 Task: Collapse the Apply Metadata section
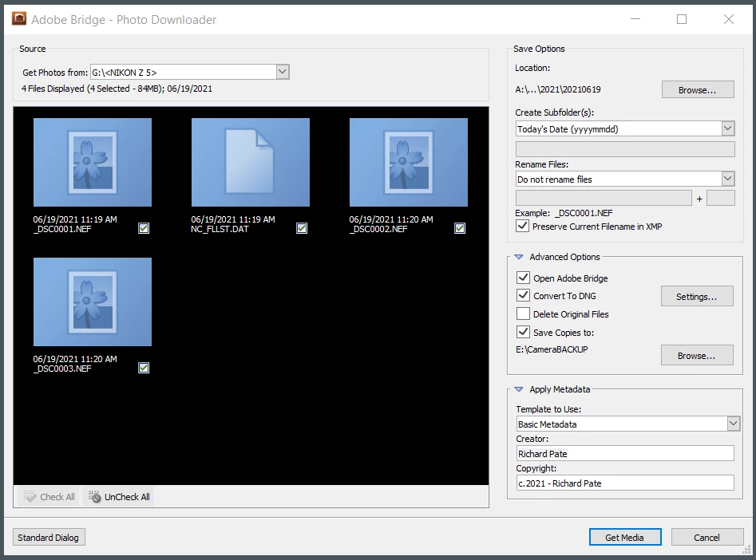point(519,389)
